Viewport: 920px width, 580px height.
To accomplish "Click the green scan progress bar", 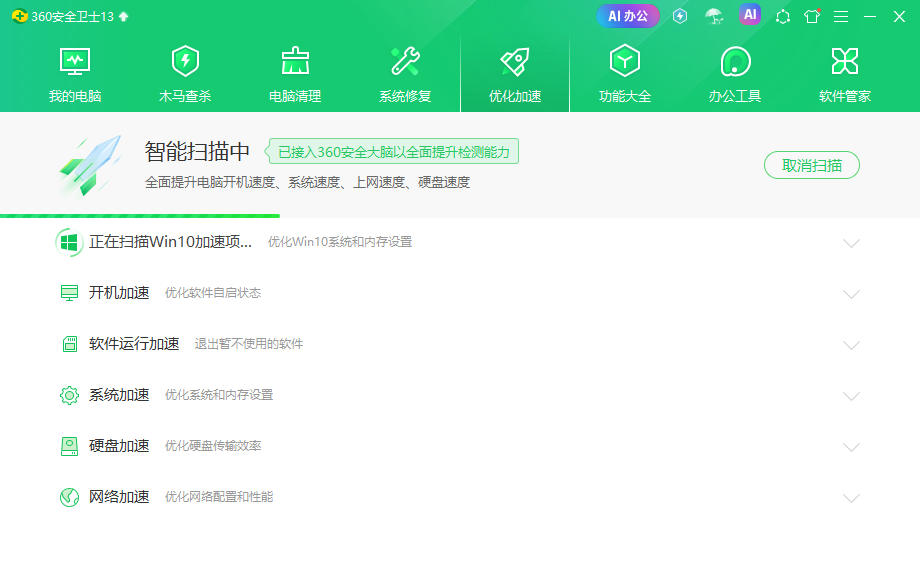I will 140,215.
